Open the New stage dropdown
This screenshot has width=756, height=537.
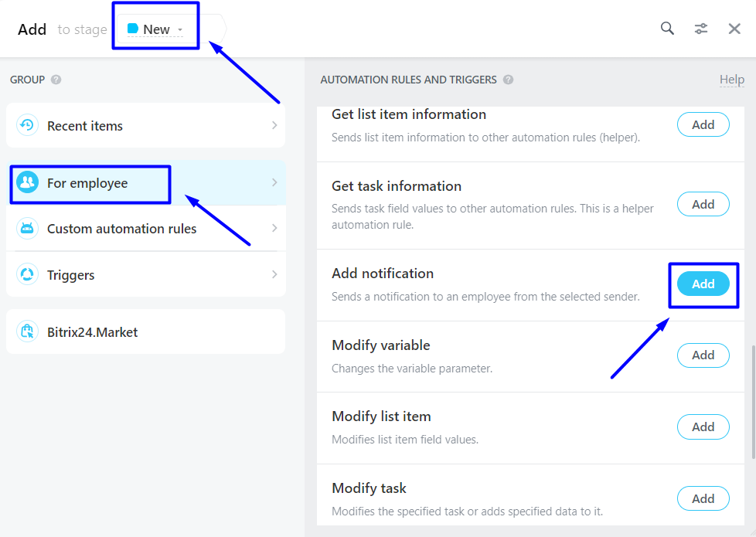pyautogui.click(x=156, y=29)
